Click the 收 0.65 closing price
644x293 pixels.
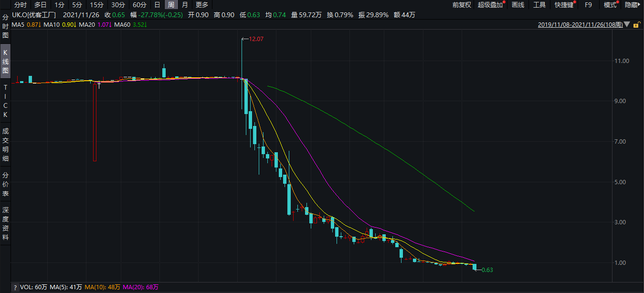(x=115, y=15)
